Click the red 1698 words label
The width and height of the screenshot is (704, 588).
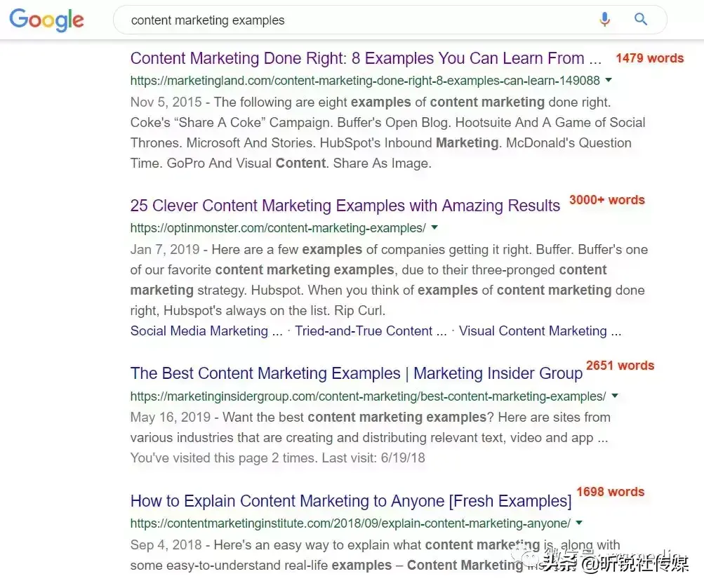pos(610,492)
